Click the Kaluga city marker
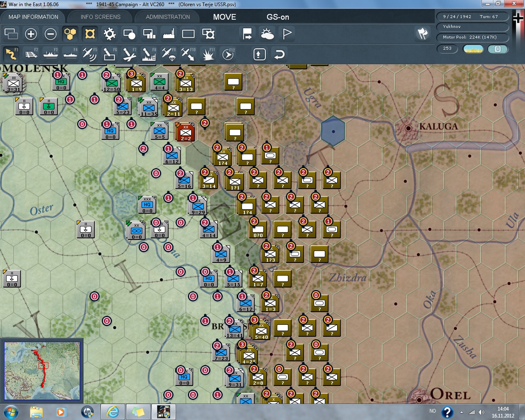Screen dimensions: 525x420 coord(408,128)
